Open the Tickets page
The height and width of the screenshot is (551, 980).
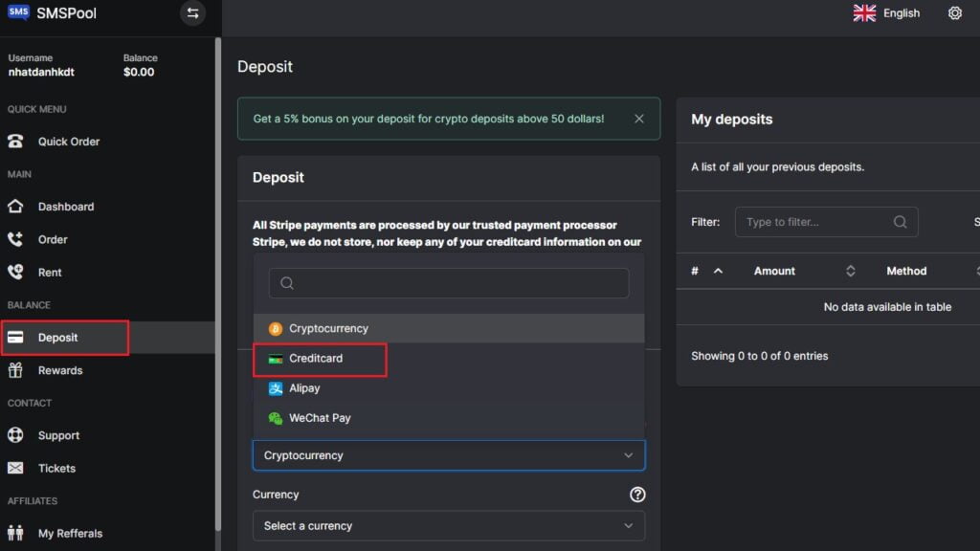[x=56, y=468]
